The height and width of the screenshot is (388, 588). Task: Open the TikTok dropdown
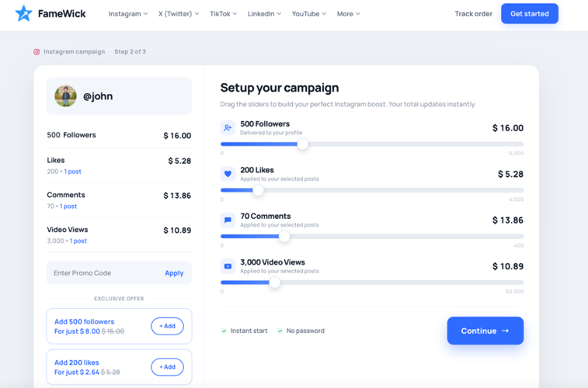tap(223, 14)
